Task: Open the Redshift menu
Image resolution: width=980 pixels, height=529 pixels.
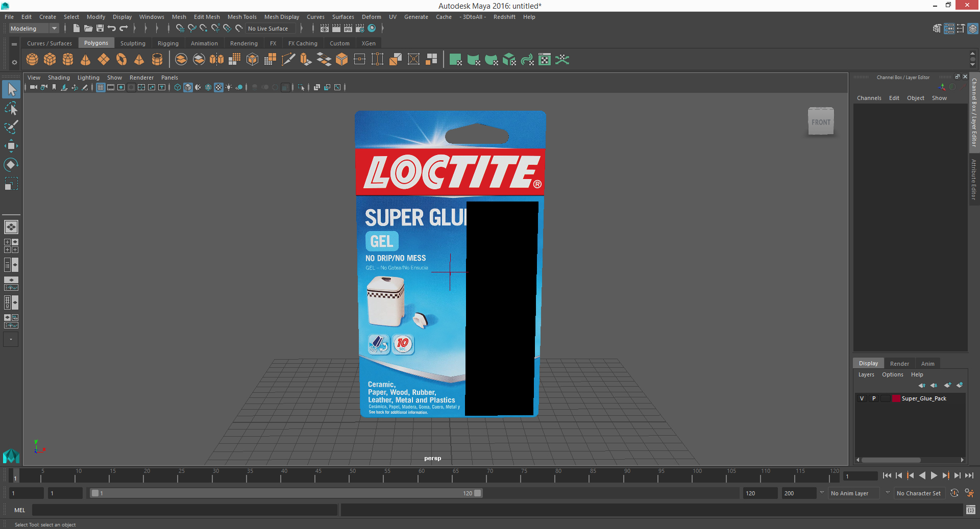Action: (504, 17)
